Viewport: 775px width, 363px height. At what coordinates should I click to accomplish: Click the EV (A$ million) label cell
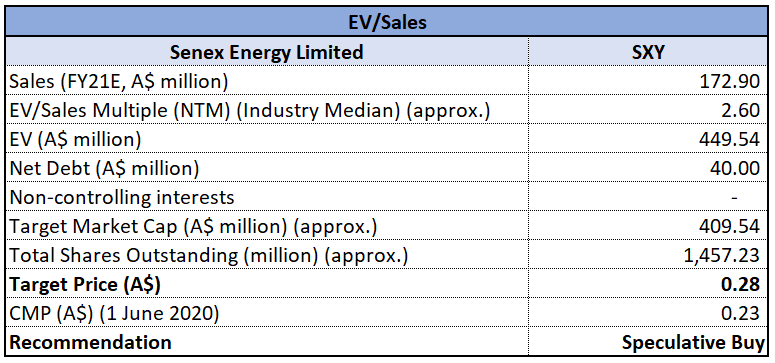coord(267,139)
